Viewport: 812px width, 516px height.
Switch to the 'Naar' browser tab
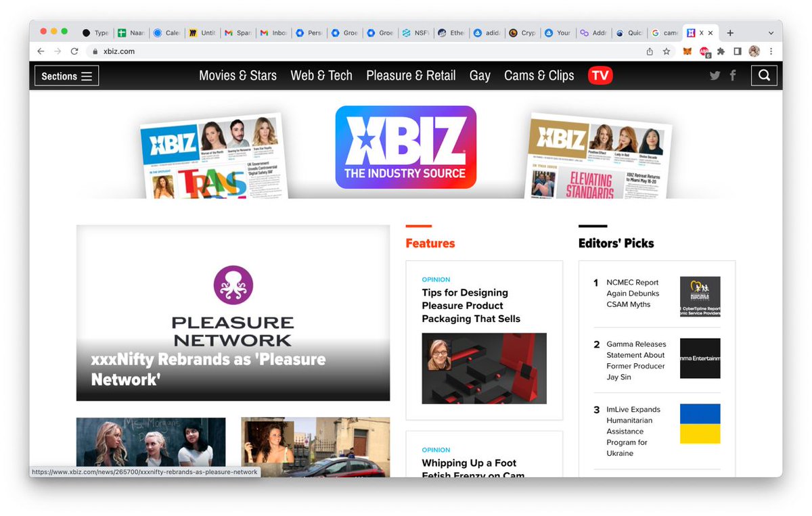(x=131, y=32)
